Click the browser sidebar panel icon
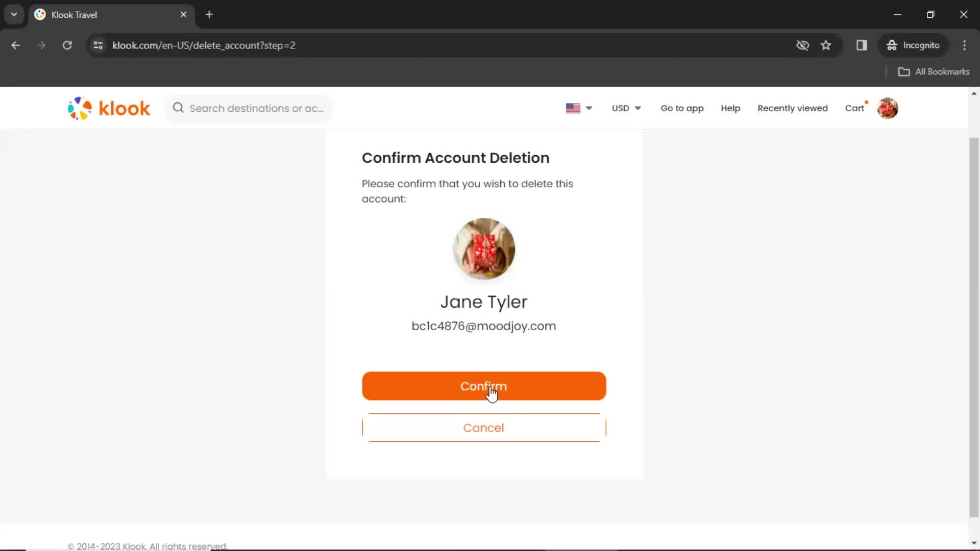Viewport: 980px width, 551px height. [862, 45]
